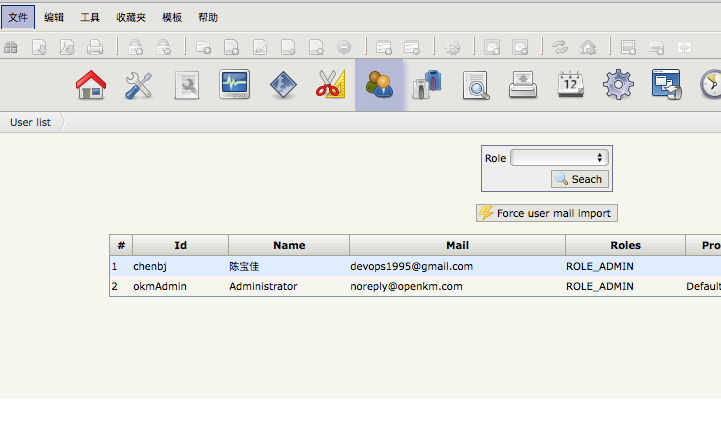Image resolution: width=721 pixels, height=432 pixels.
Task: Click the scissors and ruler icon
Action: click(x=330, y=85)
